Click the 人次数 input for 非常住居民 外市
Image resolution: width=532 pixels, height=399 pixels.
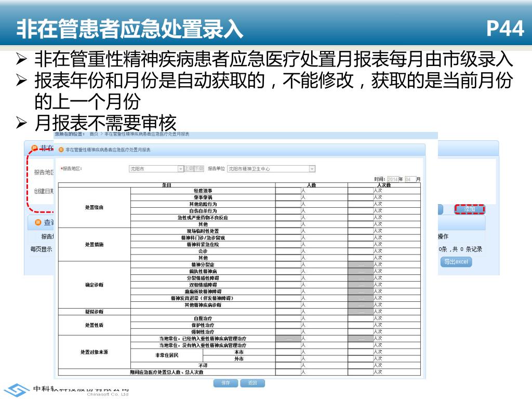361,358
